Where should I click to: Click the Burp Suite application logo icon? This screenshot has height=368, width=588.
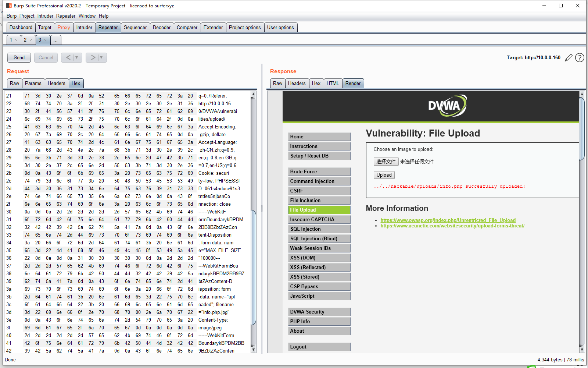click(x=9, y=6)
